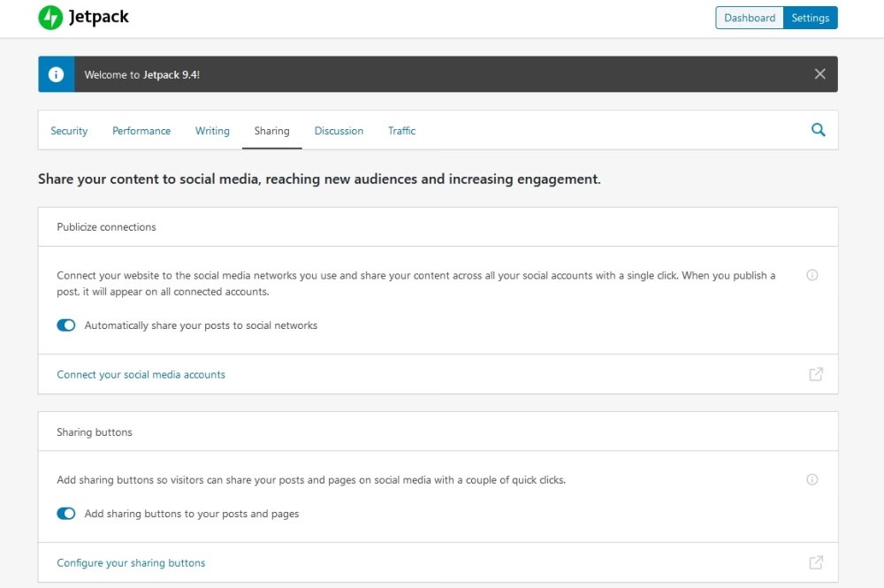Click the 'Connect your website to the social media networks' description
The height and width of the screenshot is (588, 884).
point(416,283)
